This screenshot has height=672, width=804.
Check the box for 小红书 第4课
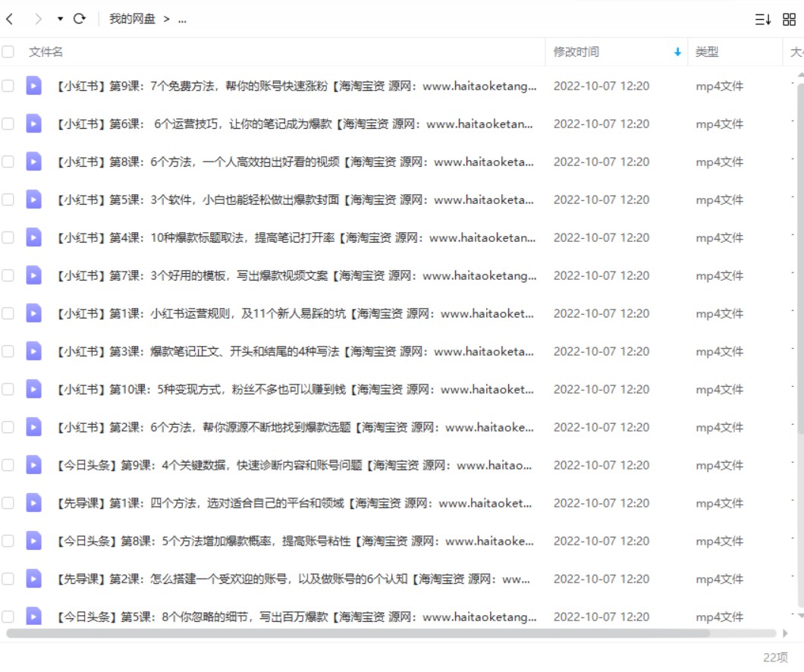click(x=8, y=237)
